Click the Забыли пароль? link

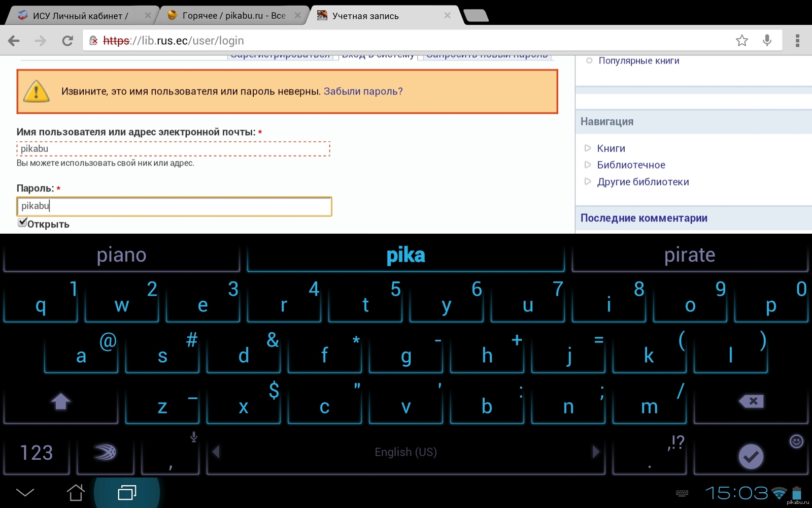363,91
